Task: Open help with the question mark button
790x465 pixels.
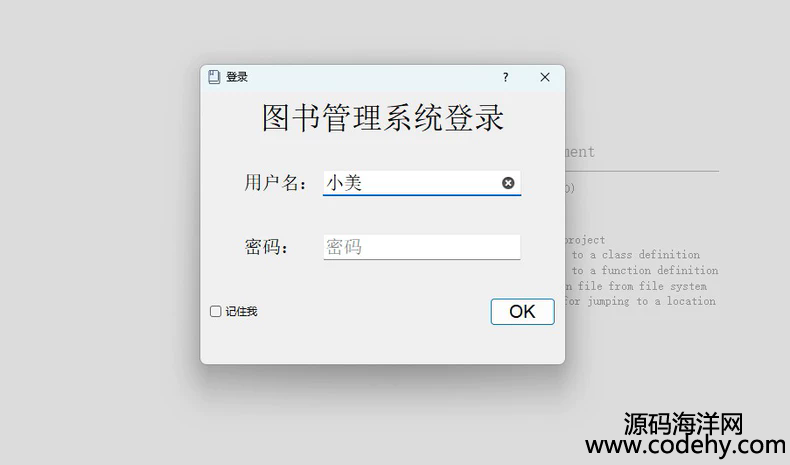Action: click(505, 77)
